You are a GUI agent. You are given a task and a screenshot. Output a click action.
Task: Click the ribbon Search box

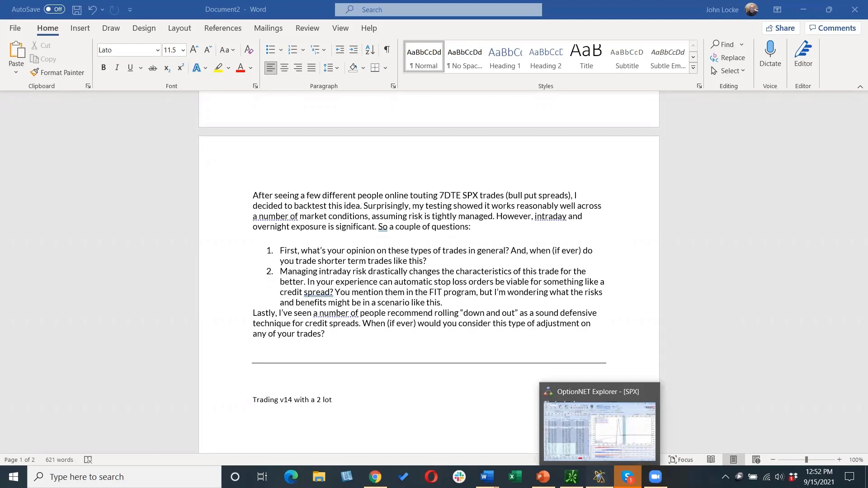coord(438,9)
